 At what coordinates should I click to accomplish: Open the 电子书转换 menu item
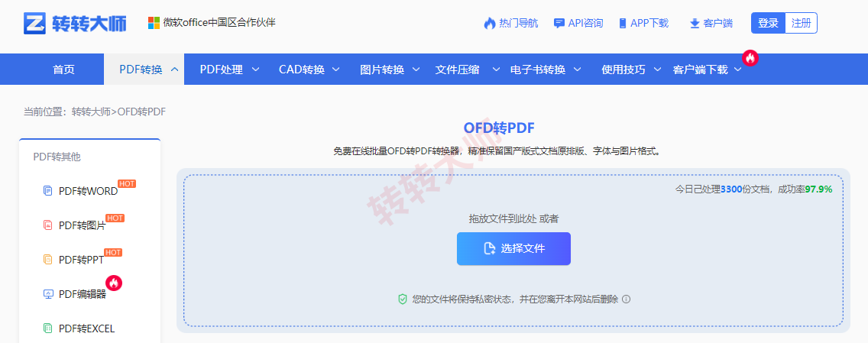(x=537, y=70)
